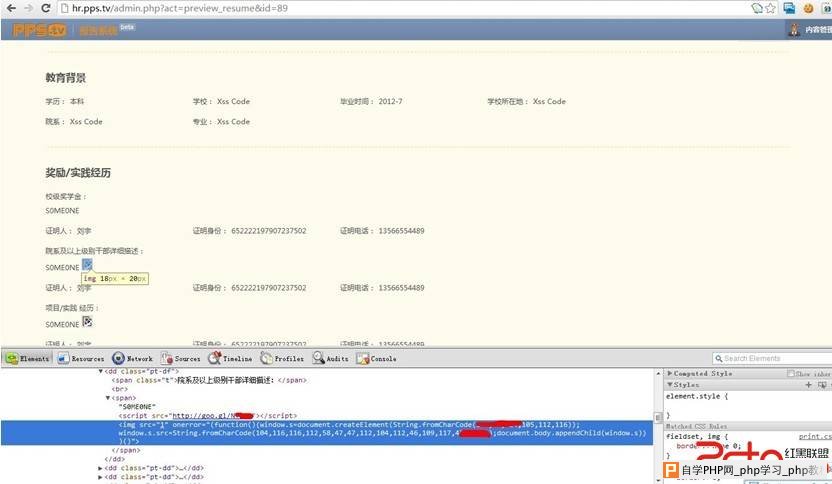Viewport: 832px width, 484px height.
Task: Click the PPS.tv logo in the header
Action: tap(39, 30)
